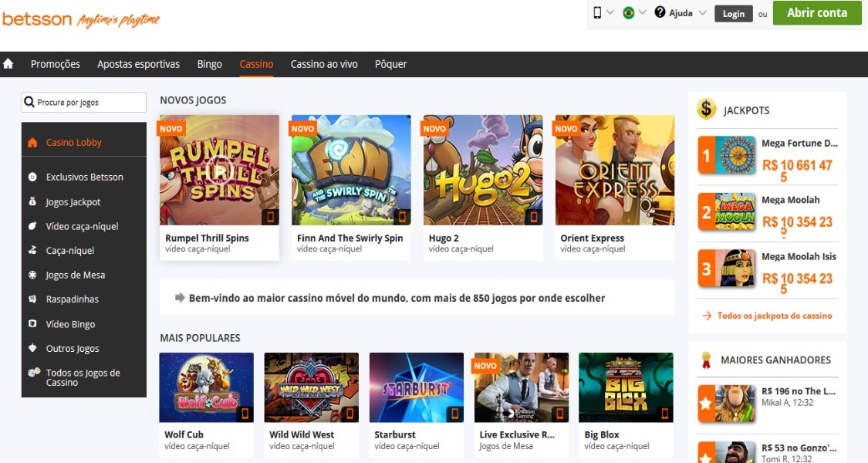Click the Maiores Ganhadores medal icon

pos(706,360)
